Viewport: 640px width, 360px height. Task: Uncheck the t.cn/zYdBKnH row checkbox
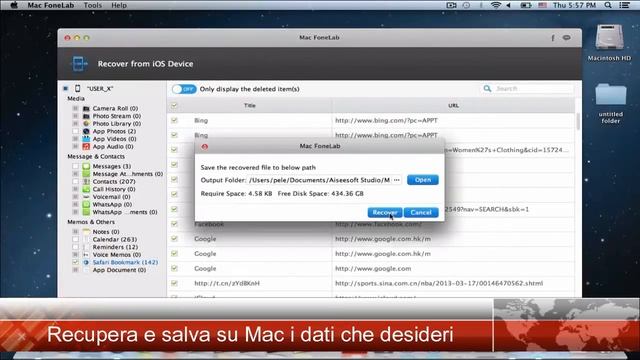[x=174, y=283]
